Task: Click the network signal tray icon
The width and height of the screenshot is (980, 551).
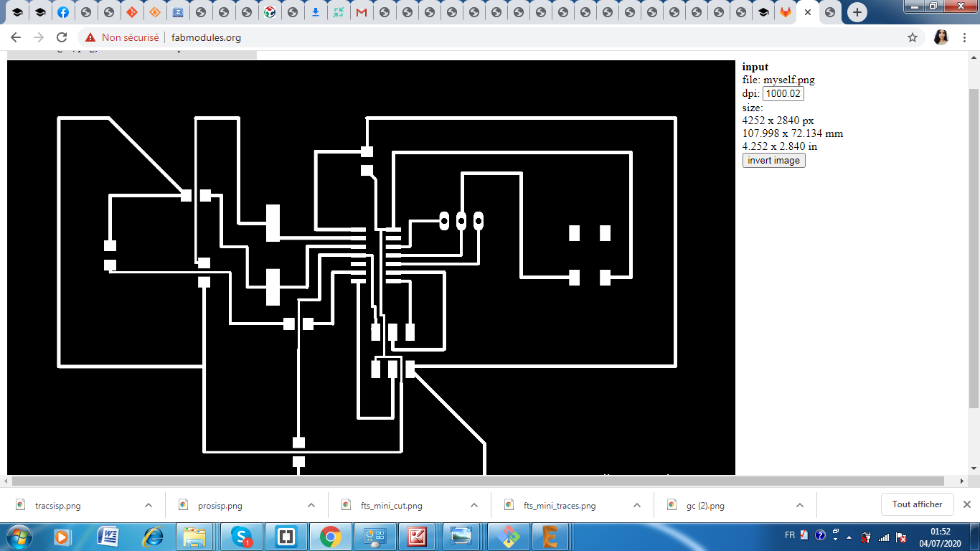Action: [x=884, y=537]
